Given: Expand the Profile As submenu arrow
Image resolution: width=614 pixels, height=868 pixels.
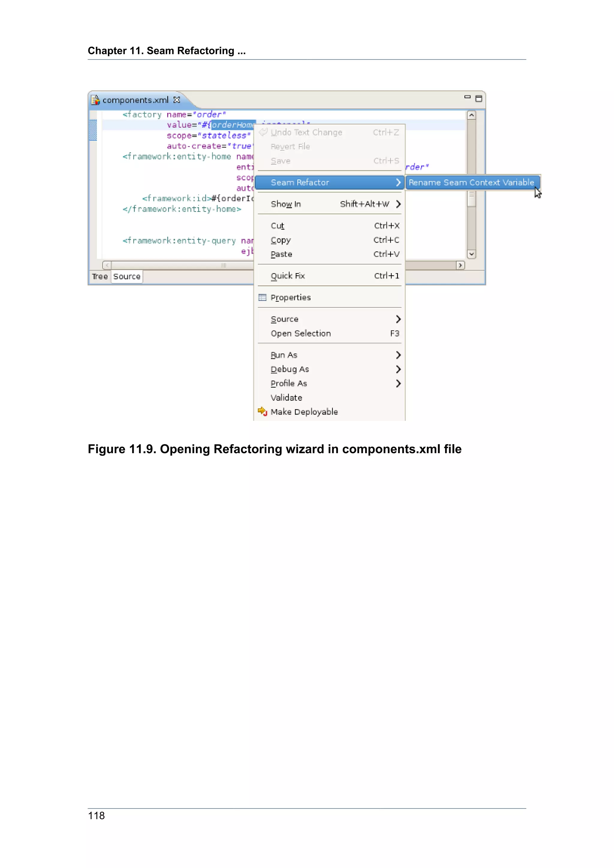Looking at the screenshot, I should click(398, 384).
